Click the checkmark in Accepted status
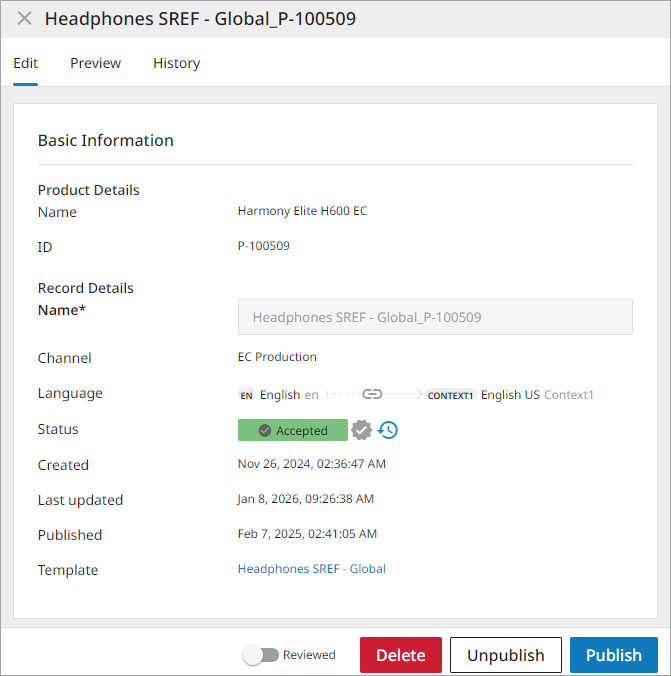This screenshot has width=671, height=676. [x=265, y=431]
